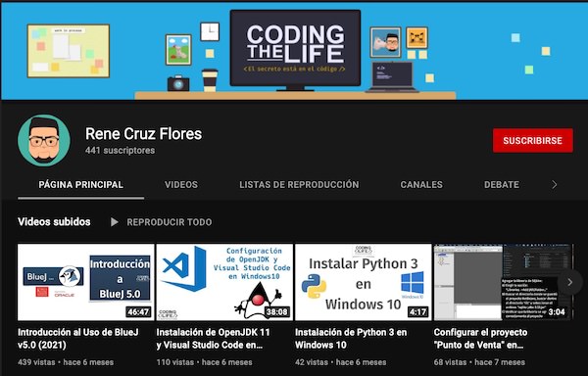The width and height of the screenshot is (588, 376).
Task: Go to the Canales tab
Action: pyautogui.click(x=421, y=185)
